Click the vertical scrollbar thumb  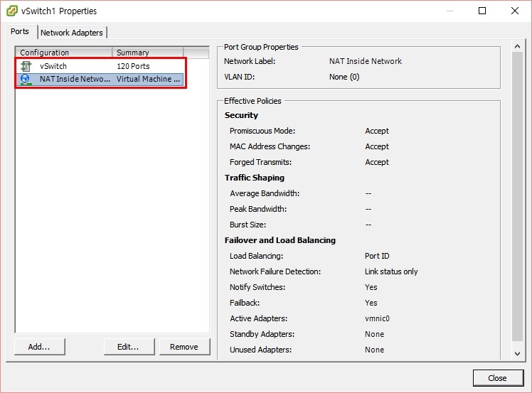[517, 197]
